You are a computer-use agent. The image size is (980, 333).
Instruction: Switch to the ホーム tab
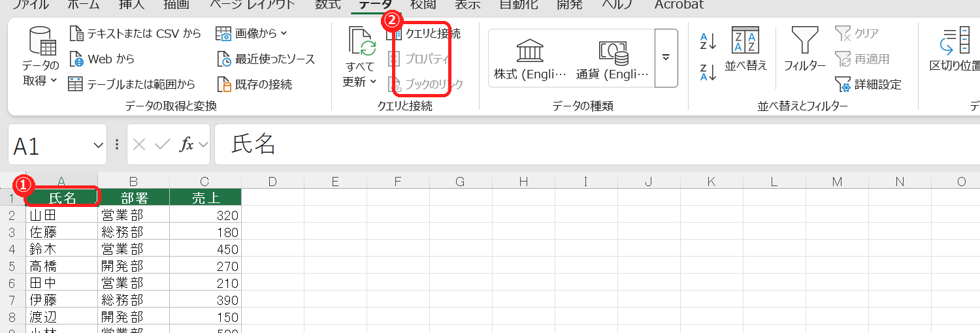84,5
